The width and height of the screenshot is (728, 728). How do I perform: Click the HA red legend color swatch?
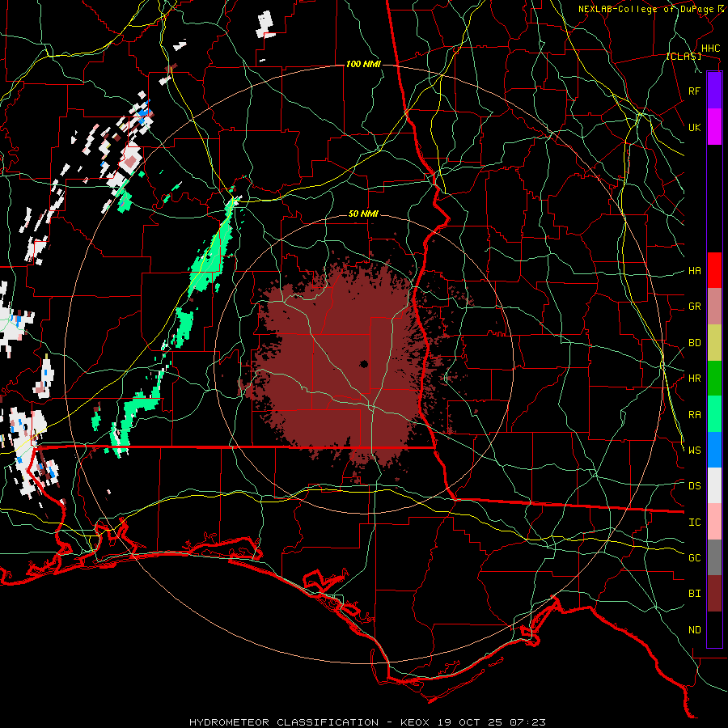point(714,270)
